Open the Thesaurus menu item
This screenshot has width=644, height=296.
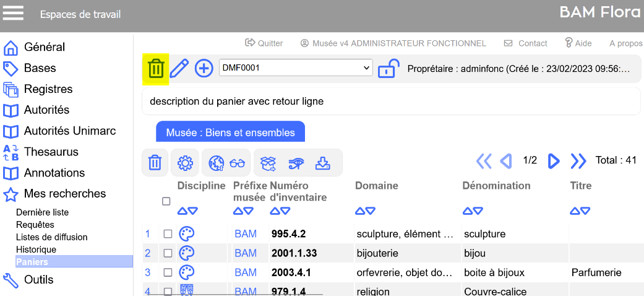pos(49,152)
